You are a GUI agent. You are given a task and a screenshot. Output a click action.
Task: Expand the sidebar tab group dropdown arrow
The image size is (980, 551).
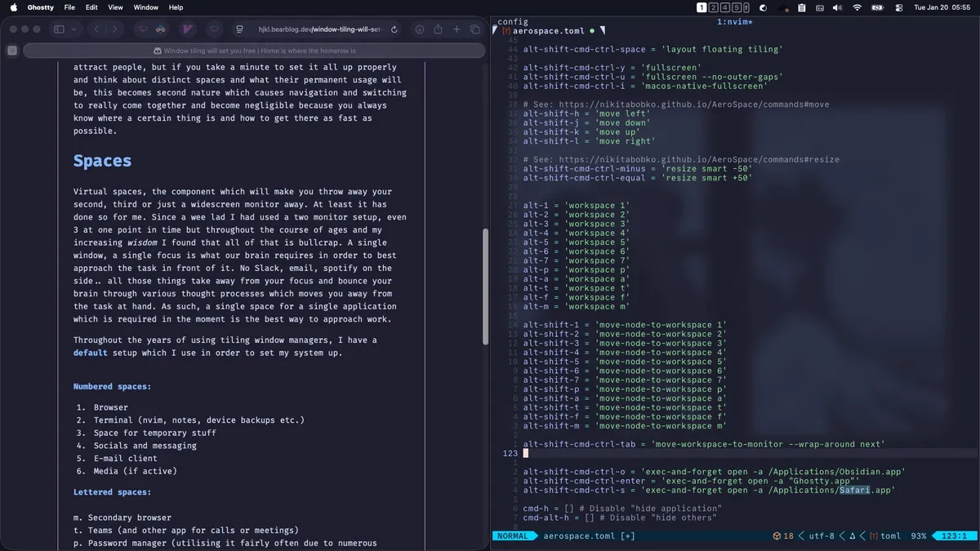pyautogui.click(x=74, y=29)
